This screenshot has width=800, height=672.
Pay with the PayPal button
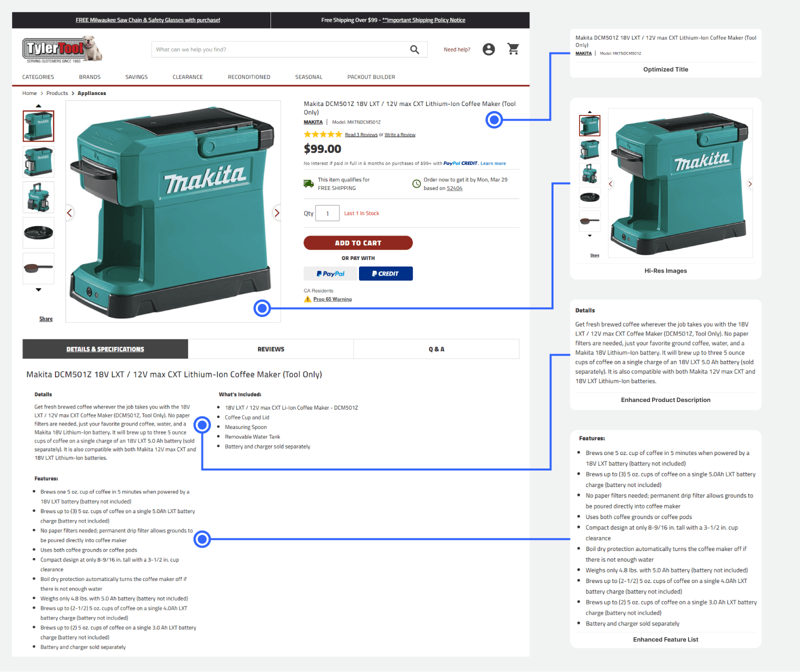(x=330, y=273)
